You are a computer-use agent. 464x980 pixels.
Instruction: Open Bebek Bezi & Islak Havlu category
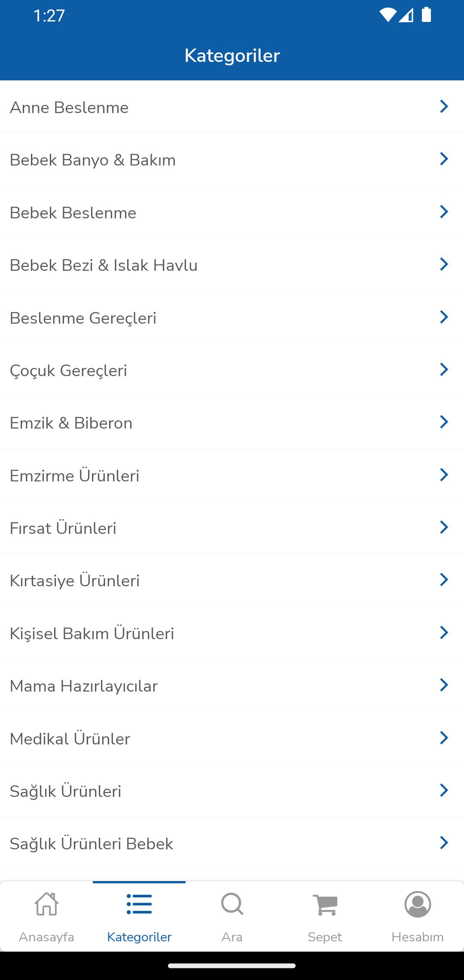pyautogui.click(x=232, y=265)
